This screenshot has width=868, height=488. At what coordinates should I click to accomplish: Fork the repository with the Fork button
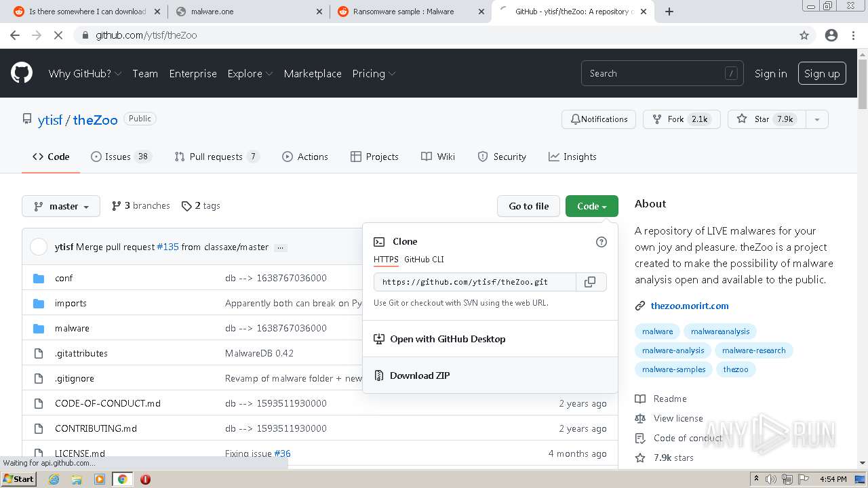[681, 119]
